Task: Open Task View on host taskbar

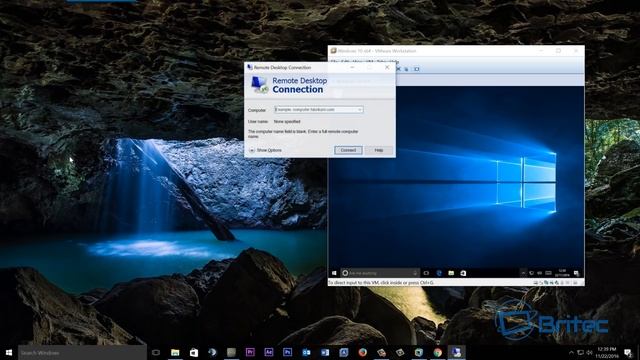Action: pos(156,352)
